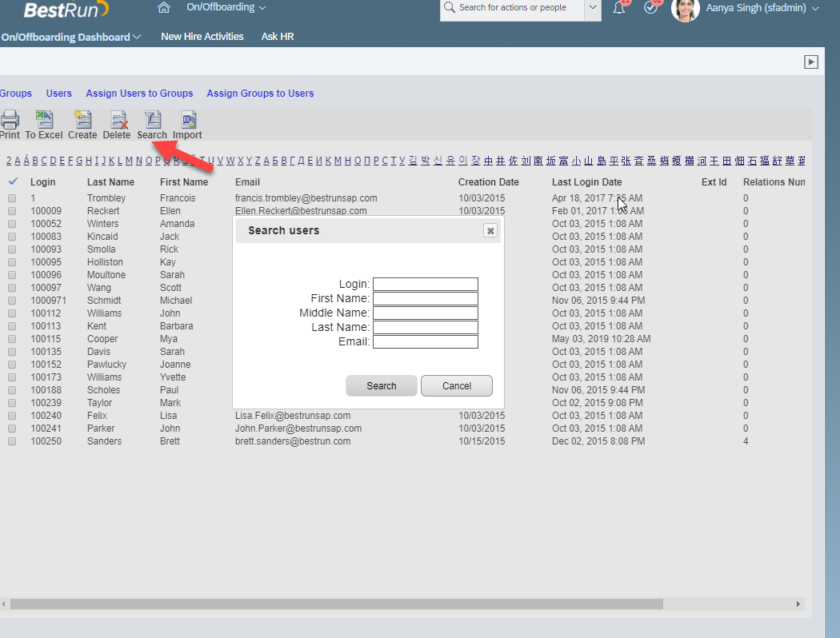Click the Last Name input field
840x638 pixels.
(426, 328)
